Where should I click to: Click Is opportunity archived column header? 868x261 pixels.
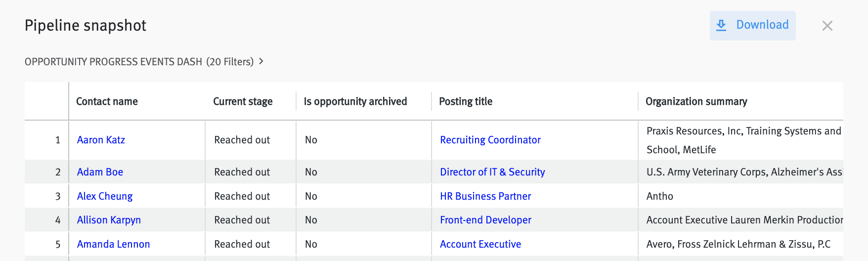coord(355,101)
